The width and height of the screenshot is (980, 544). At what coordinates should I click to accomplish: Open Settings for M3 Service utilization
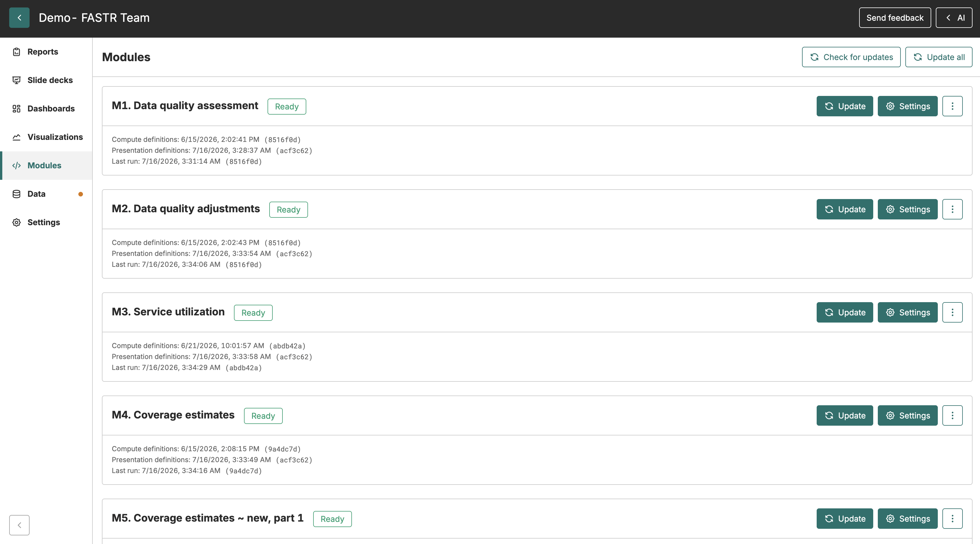[x=907, y=312]
